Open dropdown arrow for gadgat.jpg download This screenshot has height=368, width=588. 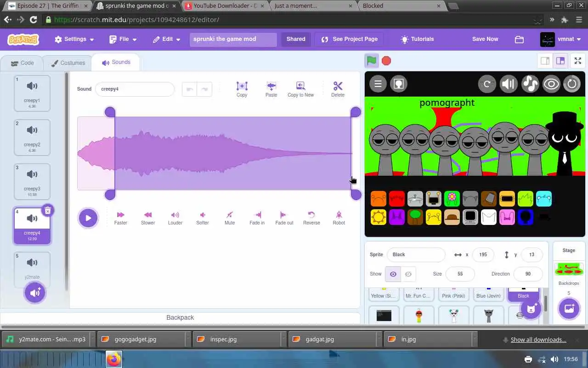379,339
